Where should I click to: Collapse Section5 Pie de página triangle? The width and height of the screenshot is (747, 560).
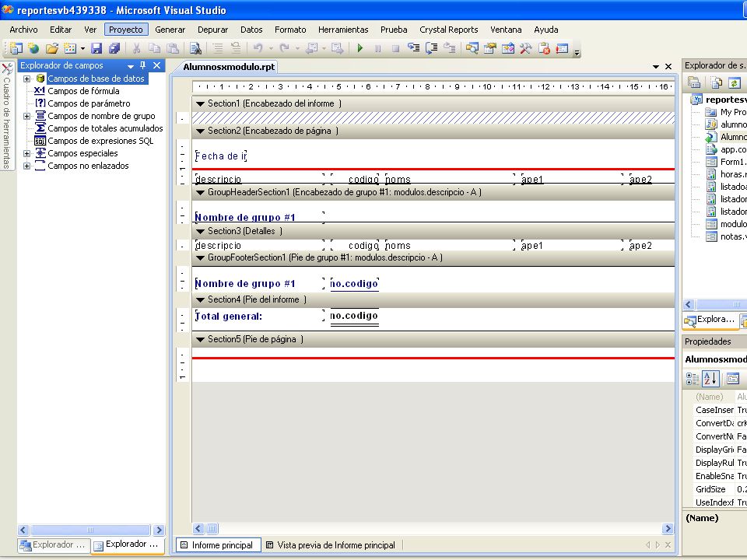200,340
